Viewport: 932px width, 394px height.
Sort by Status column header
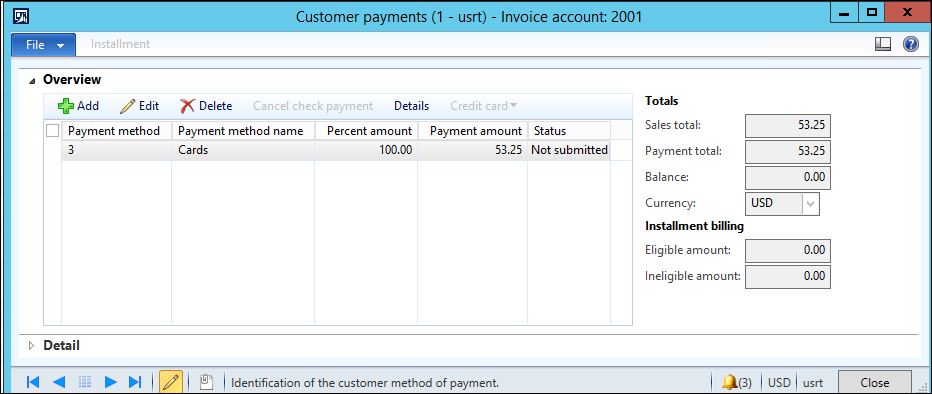[569, 131]
